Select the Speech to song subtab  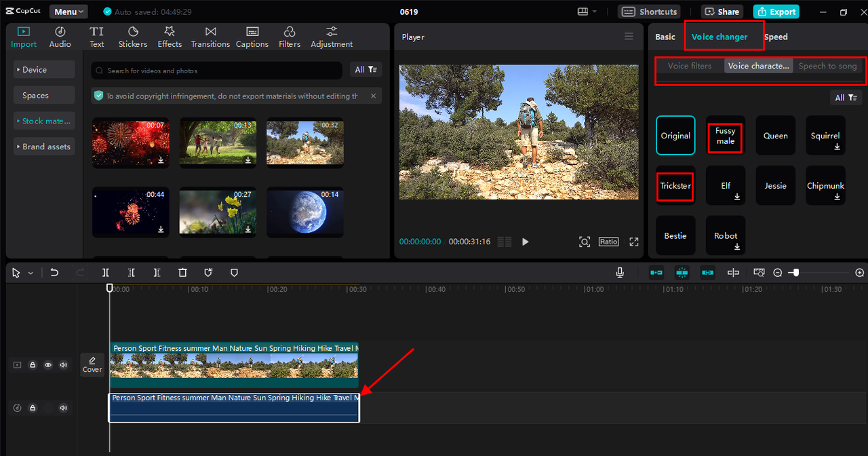coord(827,66)
